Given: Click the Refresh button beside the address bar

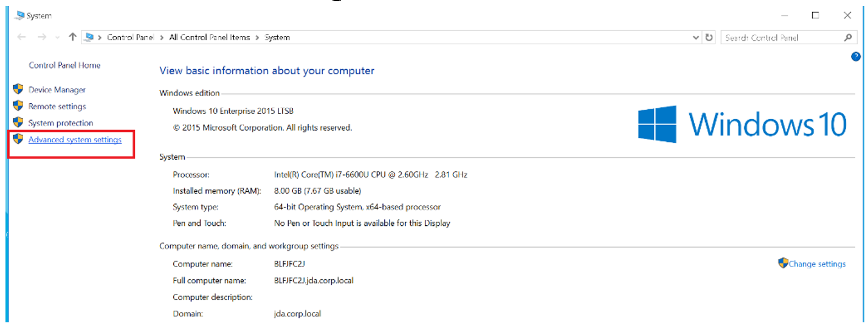Looking at the screenshot, I should (709, 38).
